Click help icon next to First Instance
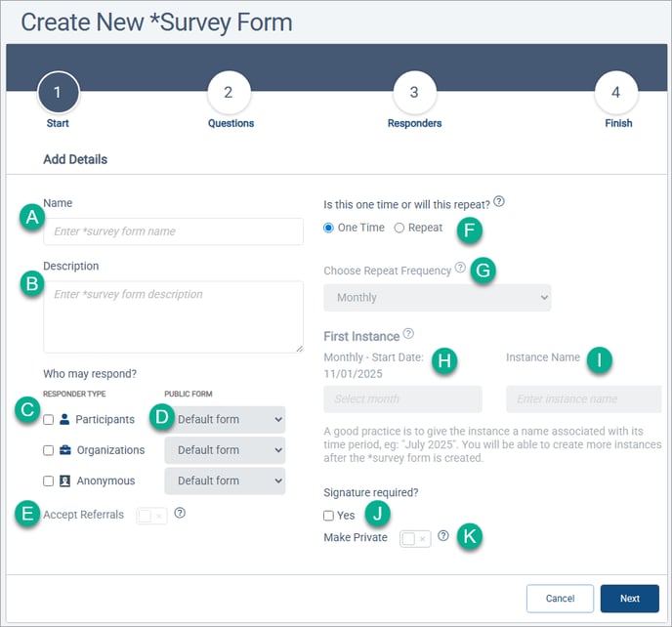 [408, 334]
